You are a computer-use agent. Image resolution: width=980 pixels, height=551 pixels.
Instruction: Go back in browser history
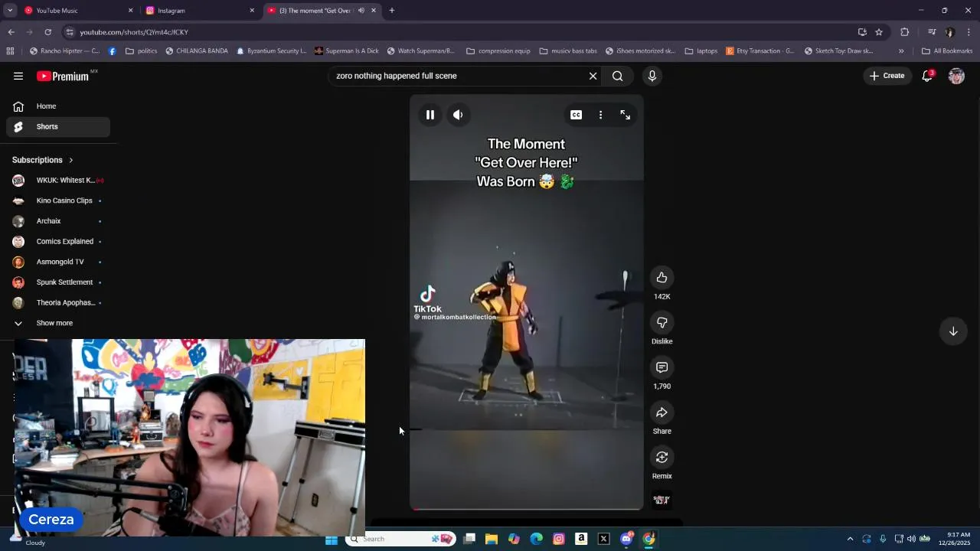tap(11, 32)
